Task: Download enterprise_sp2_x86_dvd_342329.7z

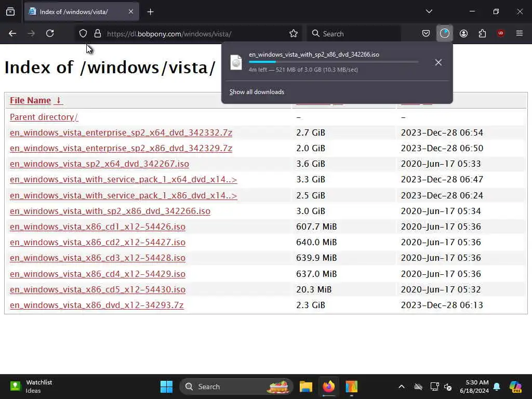Action: (121, 148)
